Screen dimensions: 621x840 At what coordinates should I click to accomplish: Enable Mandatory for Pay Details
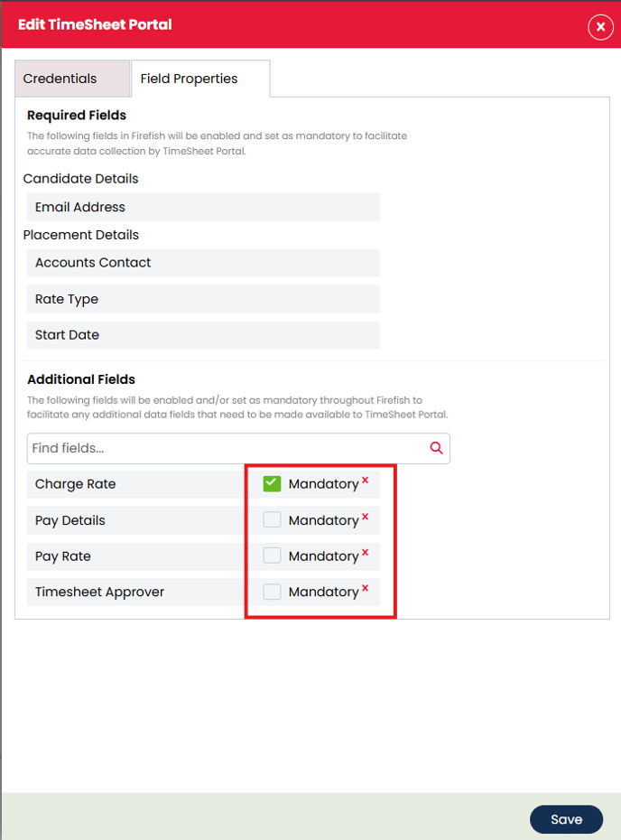point(272,520)
